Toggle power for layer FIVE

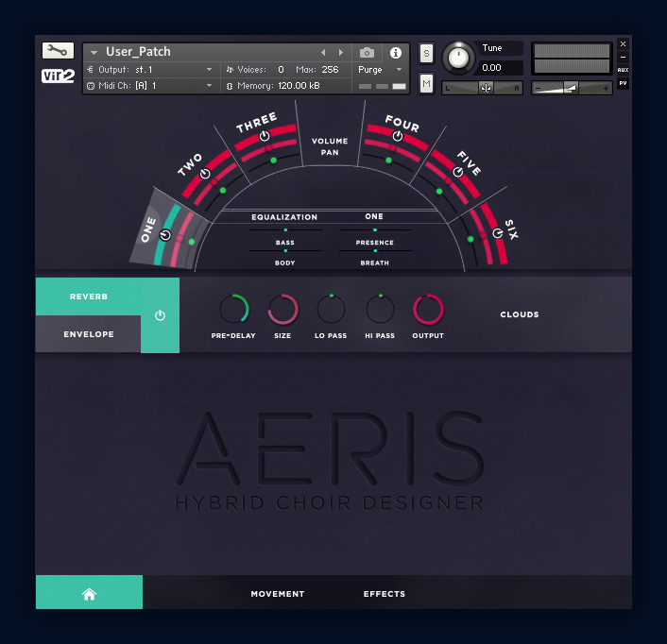click(458, 172)
